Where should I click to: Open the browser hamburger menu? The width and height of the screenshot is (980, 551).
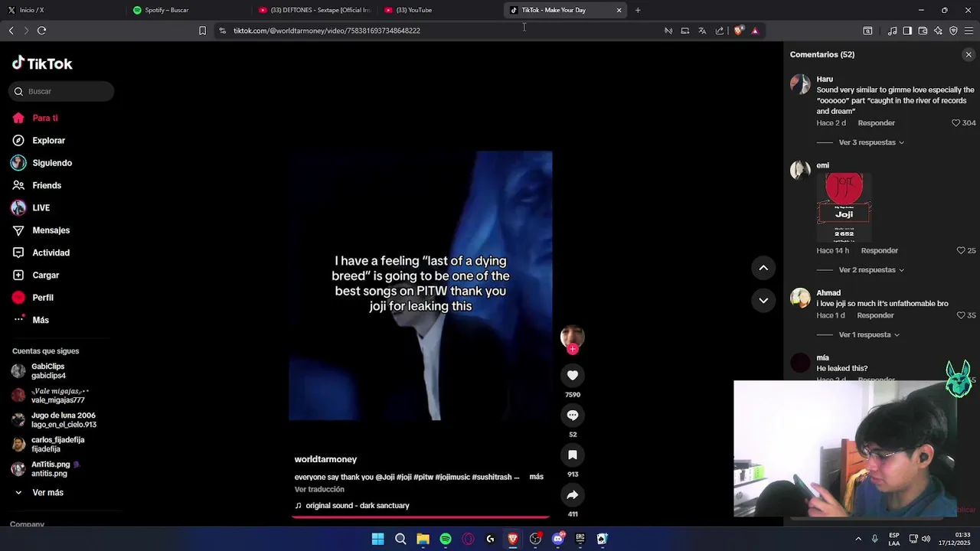tap(969, 31)
